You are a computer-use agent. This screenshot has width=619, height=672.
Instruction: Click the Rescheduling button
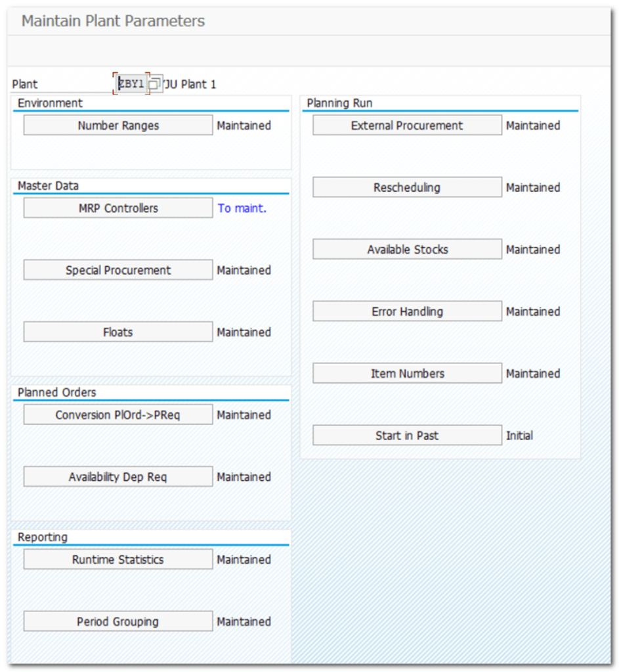click(x=407, y=188)
